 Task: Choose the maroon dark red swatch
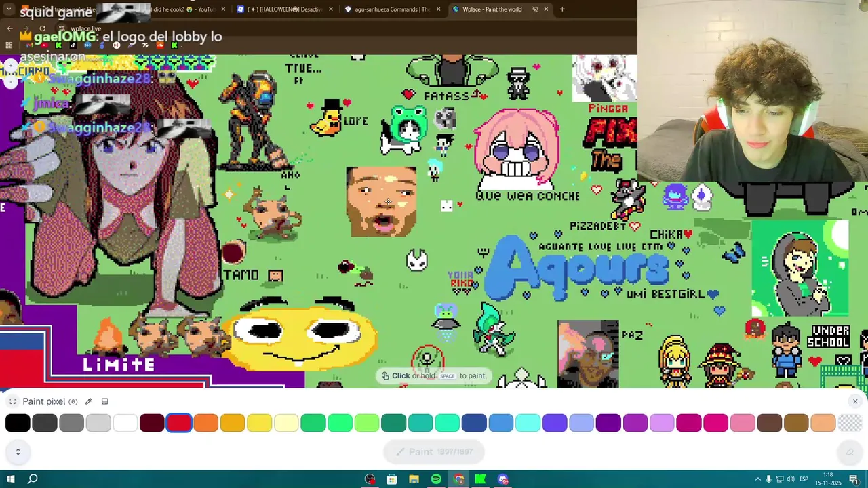[152, 423]
